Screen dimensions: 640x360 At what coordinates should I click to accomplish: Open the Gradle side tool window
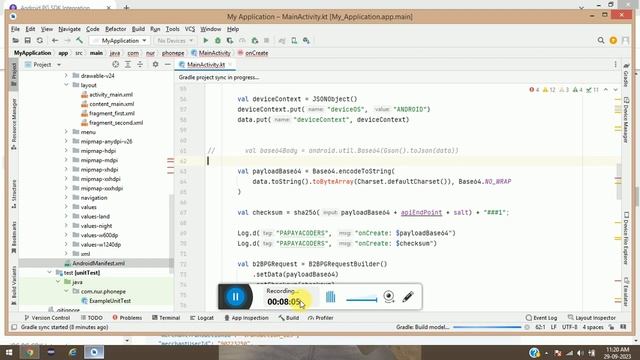[x=626, y=75]
